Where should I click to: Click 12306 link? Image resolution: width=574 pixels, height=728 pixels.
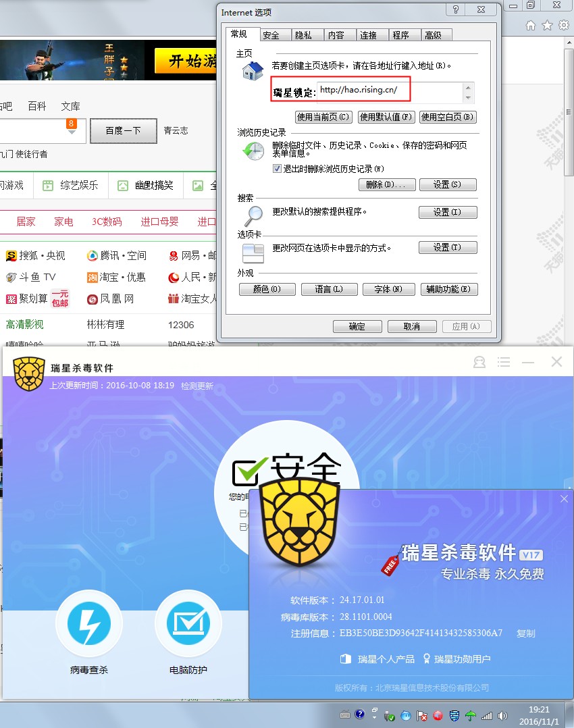click(181, 325)
